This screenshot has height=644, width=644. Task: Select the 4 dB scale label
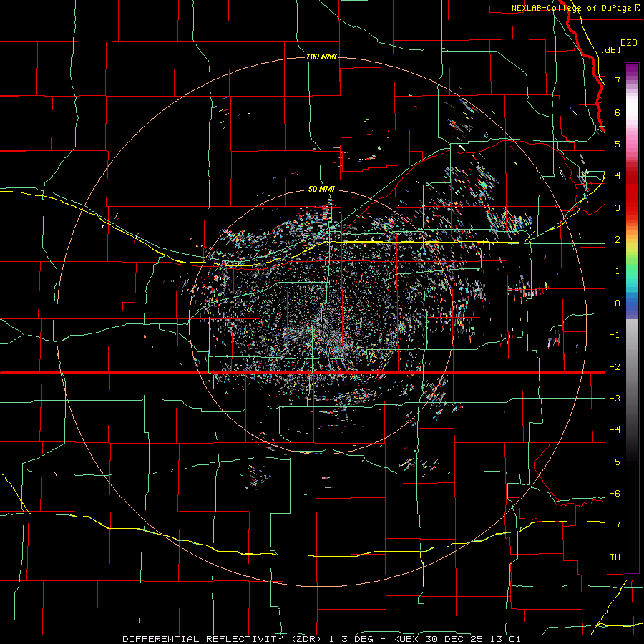pyautogui.click(x=618, y=176)
